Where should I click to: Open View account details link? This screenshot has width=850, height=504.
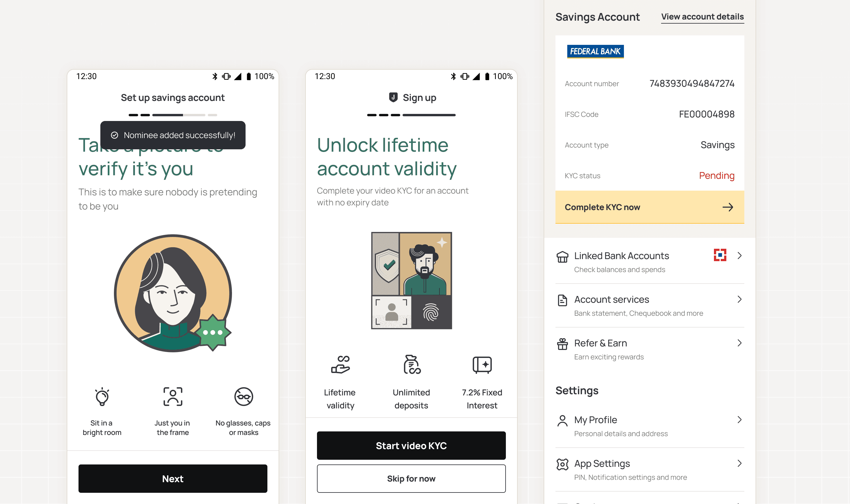[x=702, y=17]
